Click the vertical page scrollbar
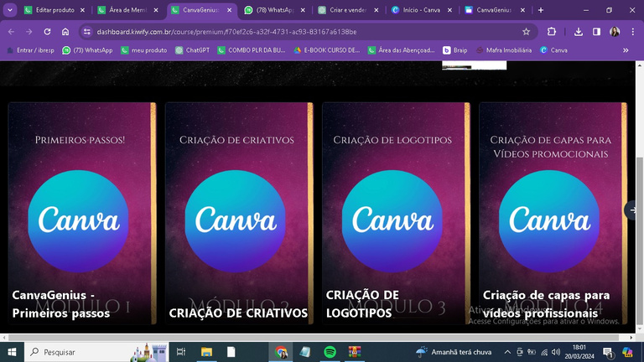 click(x=640, y=241)
